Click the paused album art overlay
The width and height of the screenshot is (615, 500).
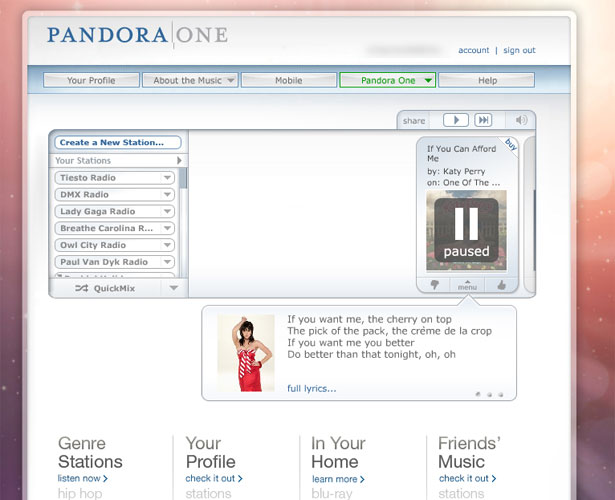pos(466,230)
